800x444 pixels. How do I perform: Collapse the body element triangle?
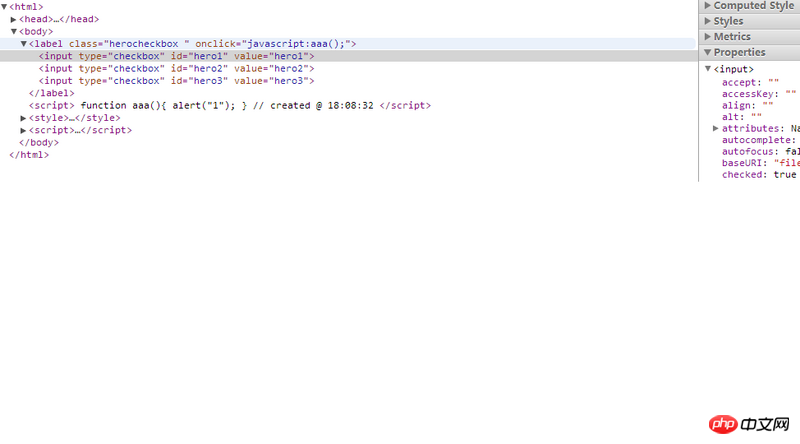14,32
